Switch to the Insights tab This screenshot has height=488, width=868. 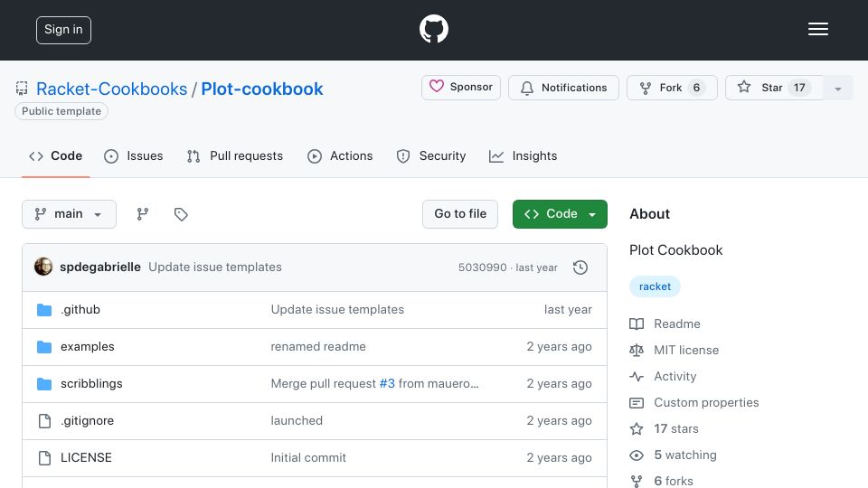pos(524,156)
